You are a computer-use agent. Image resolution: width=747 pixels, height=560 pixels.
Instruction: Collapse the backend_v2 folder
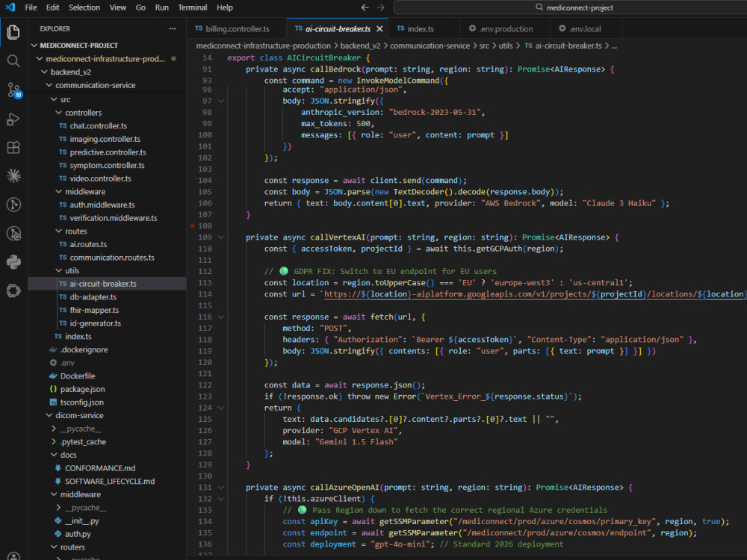click(x=44, y=72)
